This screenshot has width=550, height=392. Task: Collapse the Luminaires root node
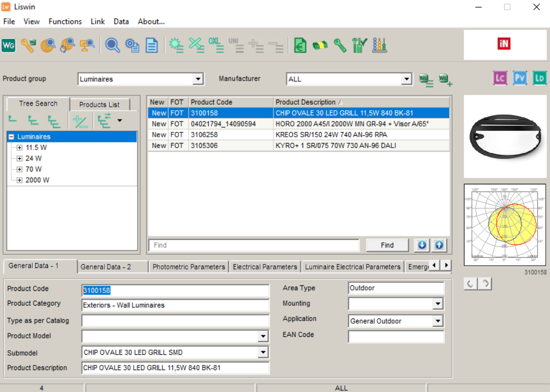(x=11, y=137)
